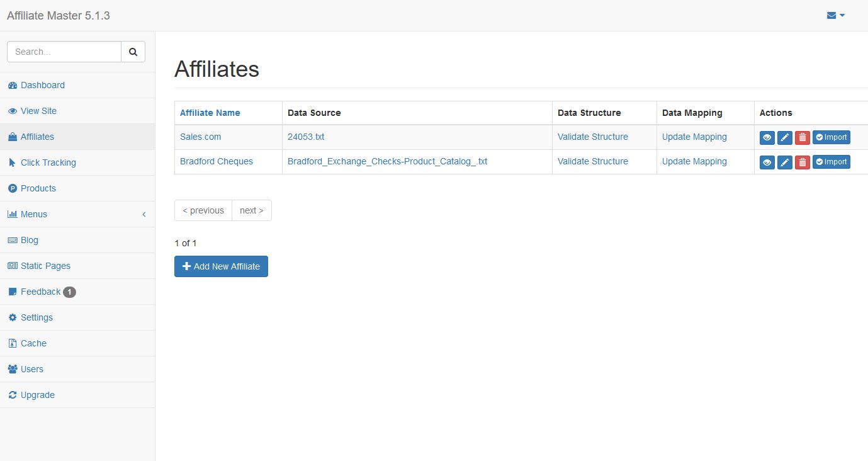Image resolution: width=868 pixels, height=461 pixels.
Task: Click the sticky note icon beside Feedback
Action: tap(13, 292)
